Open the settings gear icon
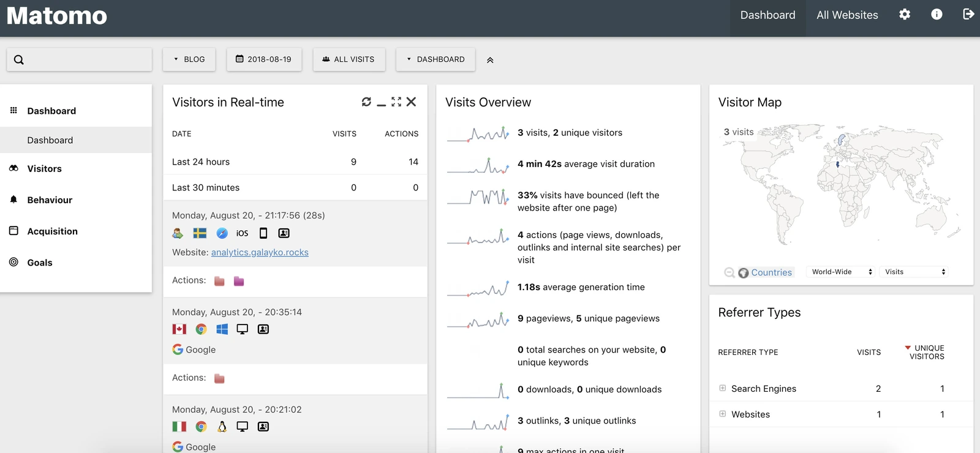 click(x=905, y=15)
